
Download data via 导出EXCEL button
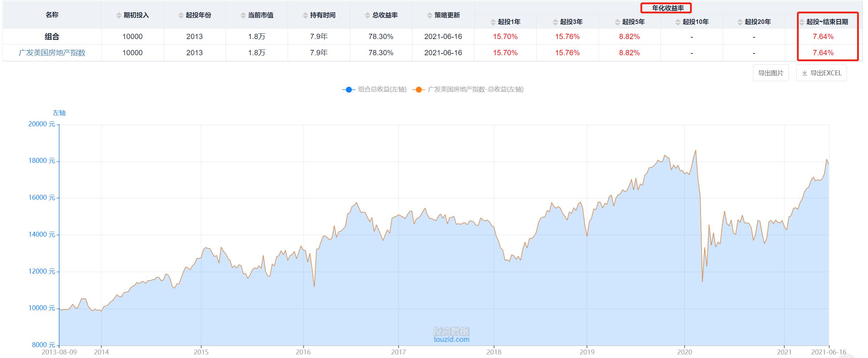(x=821, y=73)
